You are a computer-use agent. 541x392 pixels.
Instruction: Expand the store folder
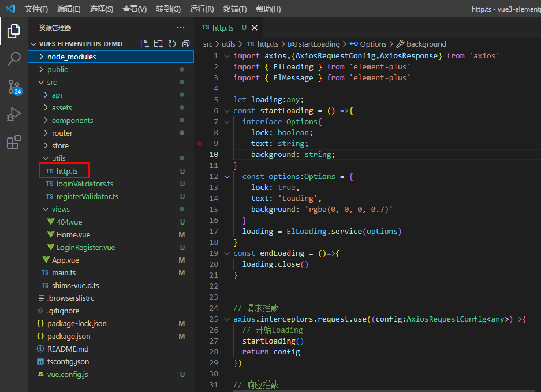click(46, 145)
